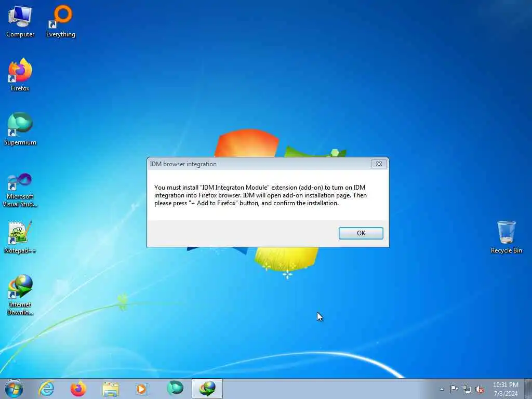Close the IDM browser integration dialog
The image size is (532, 399).
tap(379, 164)
